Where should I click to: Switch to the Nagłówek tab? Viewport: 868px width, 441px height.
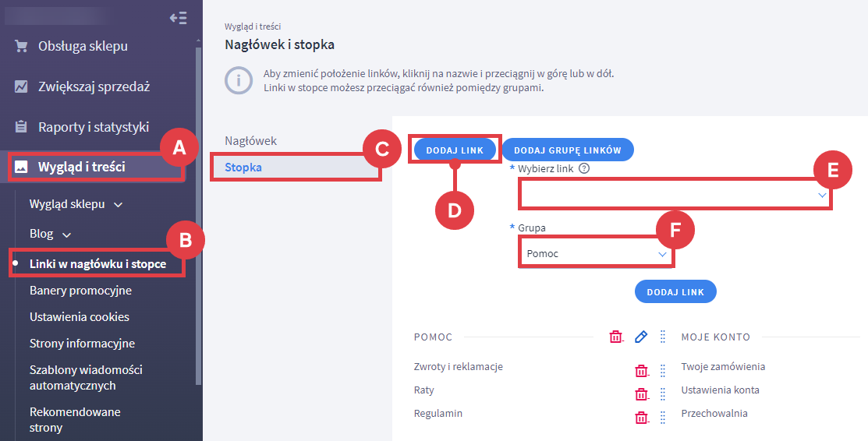tap(251, 141)
